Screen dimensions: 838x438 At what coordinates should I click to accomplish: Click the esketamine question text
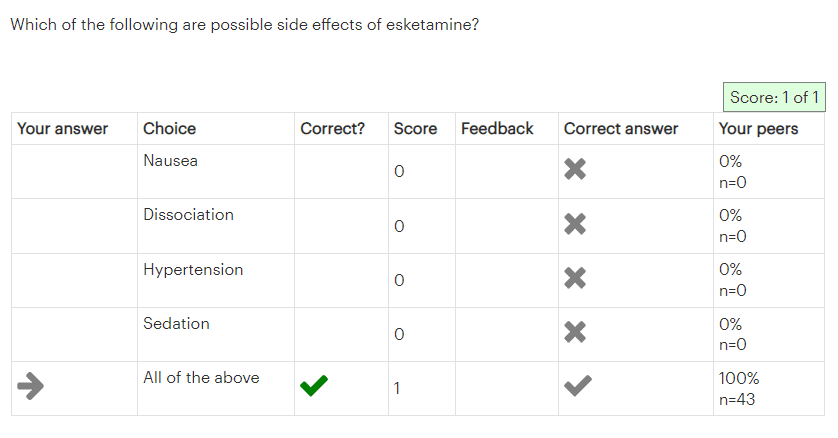point(245,25)
